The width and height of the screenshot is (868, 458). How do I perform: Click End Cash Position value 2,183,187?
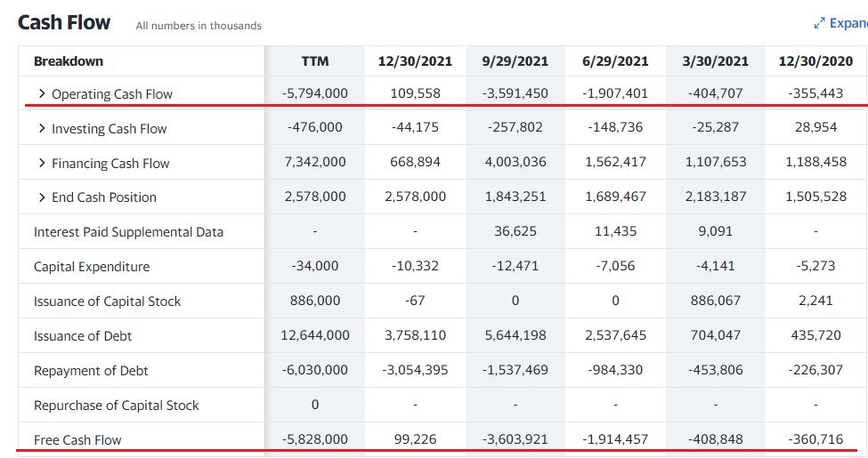point(716,197)
